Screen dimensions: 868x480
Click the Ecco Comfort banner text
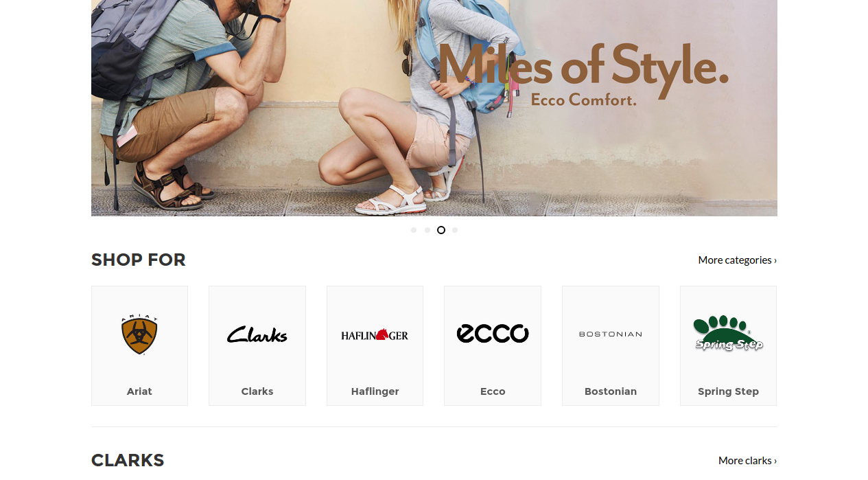pyautogui.click(x=584, y=100)
